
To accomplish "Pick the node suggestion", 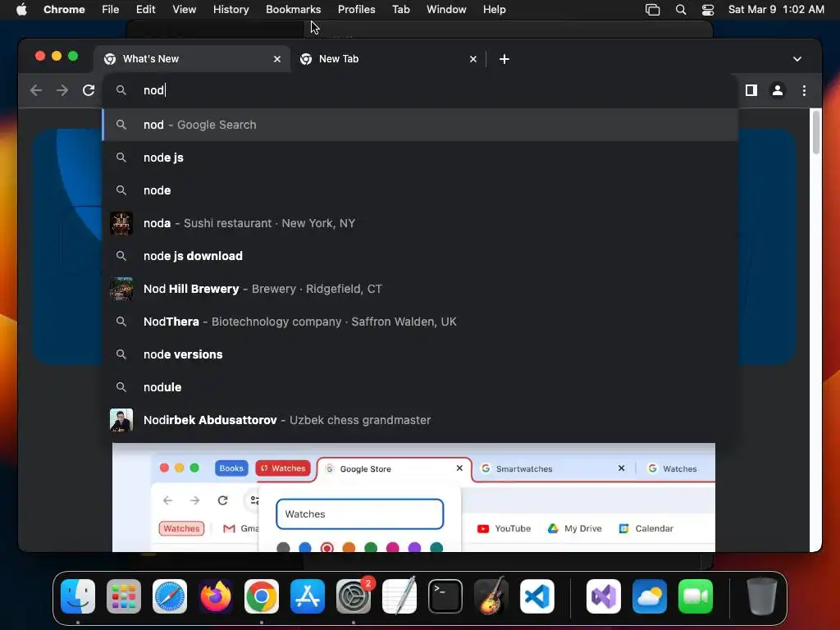I will [x=421, y=190].
